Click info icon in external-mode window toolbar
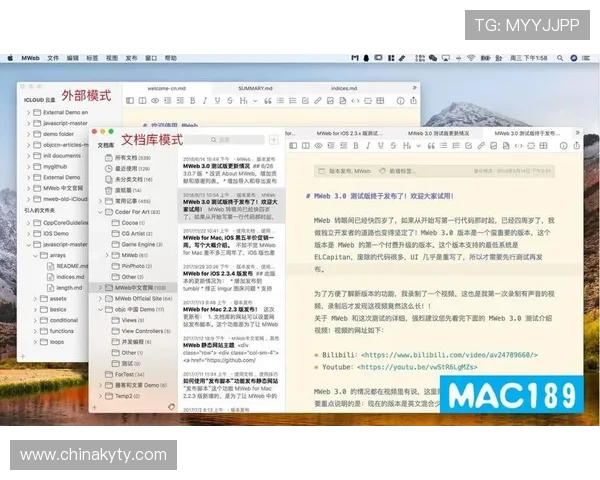The height and width of the screenshot is (480, 600). 401,101
